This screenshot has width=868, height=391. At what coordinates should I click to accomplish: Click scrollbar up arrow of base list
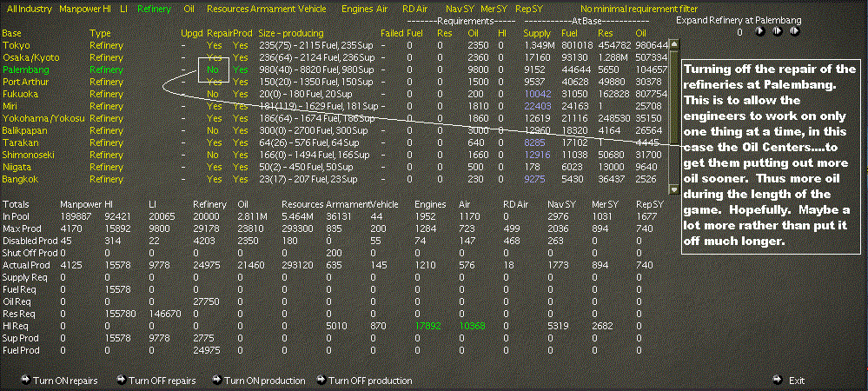click(x=673, y=44)
